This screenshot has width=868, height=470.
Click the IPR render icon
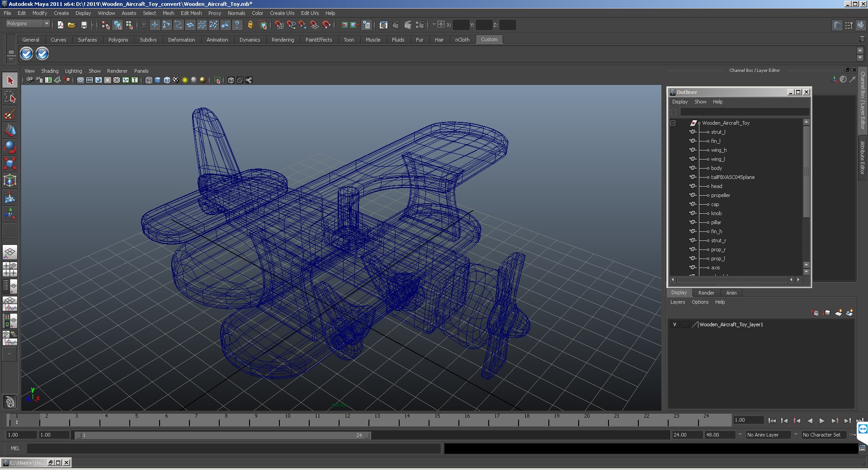pyautogui.click(x=407, y=25)
